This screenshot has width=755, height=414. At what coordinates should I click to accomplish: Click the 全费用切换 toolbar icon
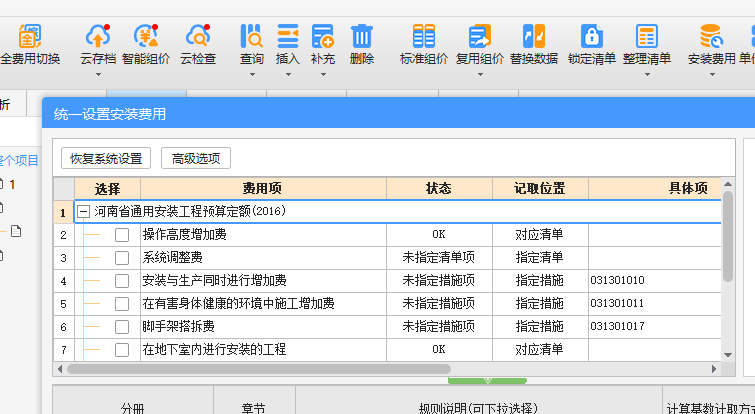[x=30, y=36]
